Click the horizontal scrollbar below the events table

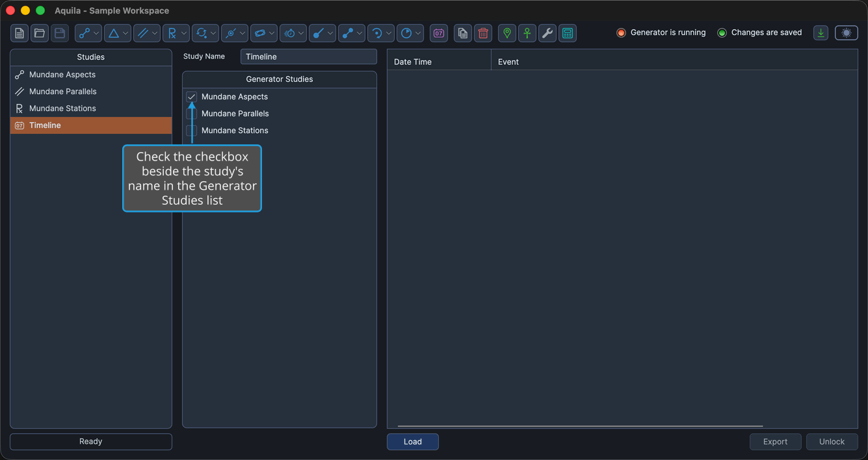pos(580,426)
